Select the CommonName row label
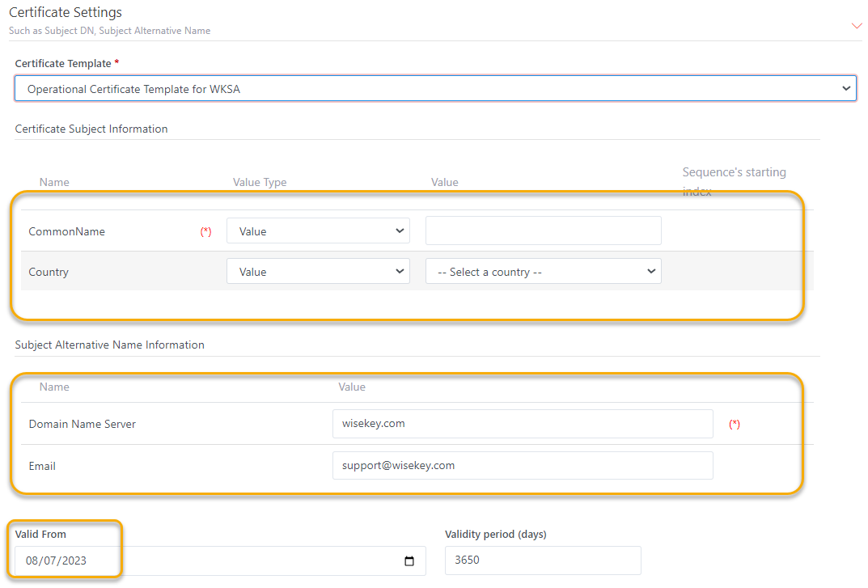Screen dimensions: 868x588 (66, 231)
